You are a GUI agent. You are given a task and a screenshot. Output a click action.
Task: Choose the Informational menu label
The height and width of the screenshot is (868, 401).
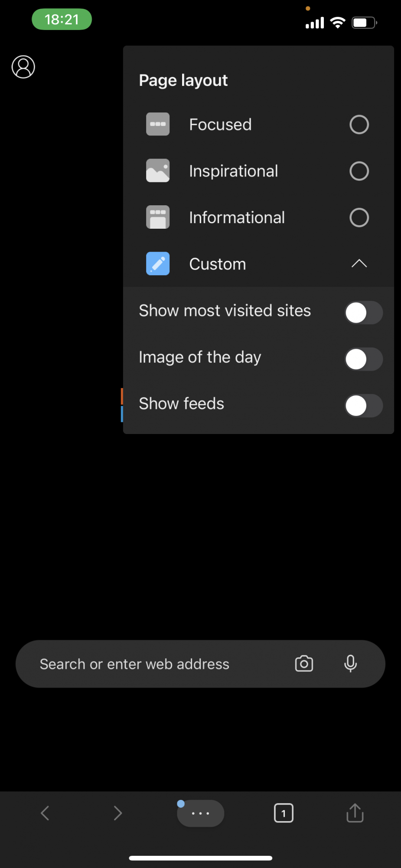coord(237,217)
